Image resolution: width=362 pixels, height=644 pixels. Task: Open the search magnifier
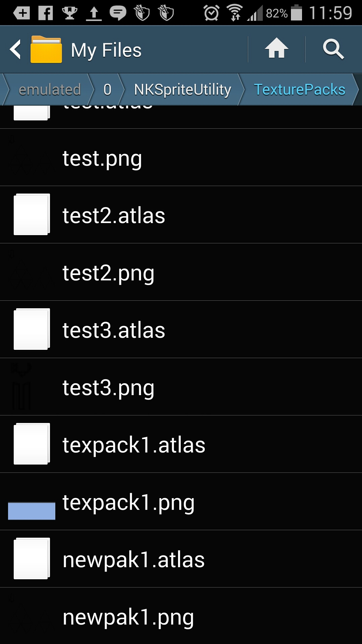tap(333, 49)
